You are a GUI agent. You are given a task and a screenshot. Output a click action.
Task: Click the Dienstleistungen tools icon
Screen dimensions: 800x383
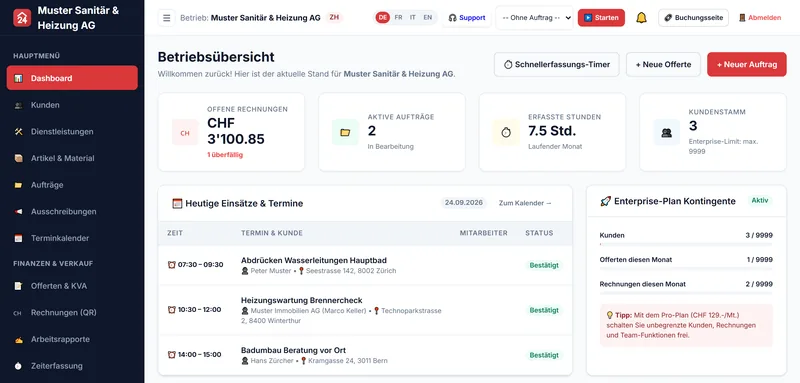18,132
